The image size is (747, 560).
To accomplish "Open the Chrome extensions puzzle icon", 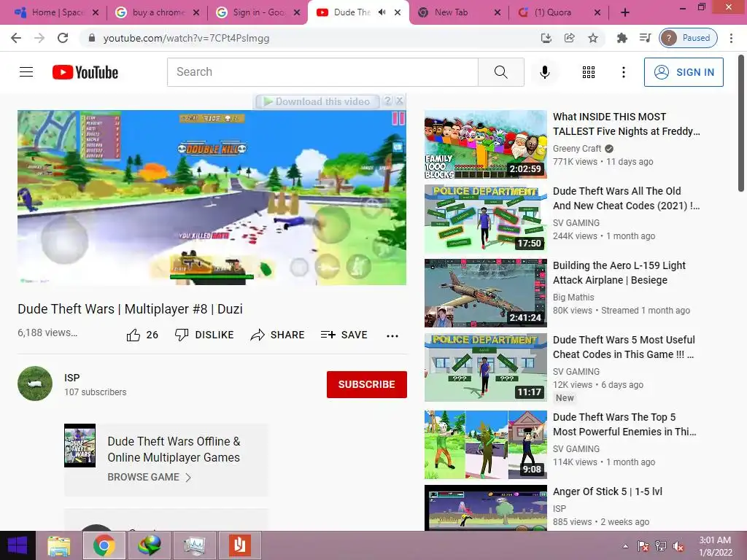I will click(x=622, y=38).
